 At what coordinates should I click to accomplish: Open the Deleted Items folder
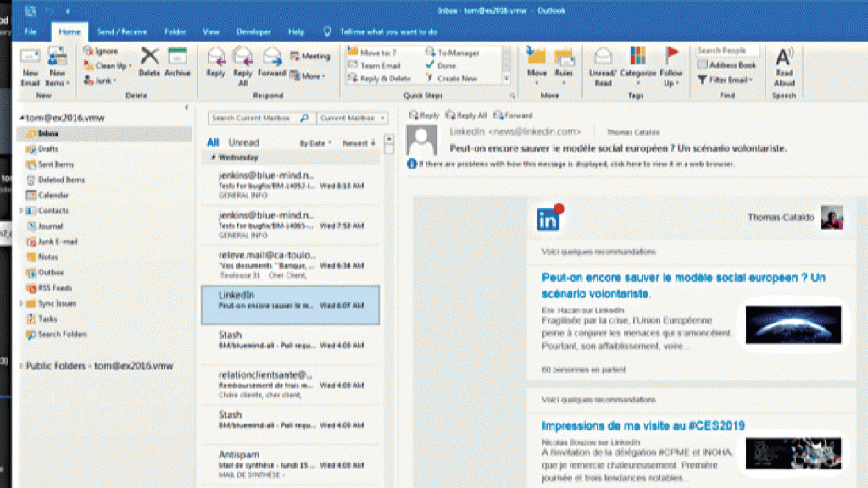pos(61,180)
